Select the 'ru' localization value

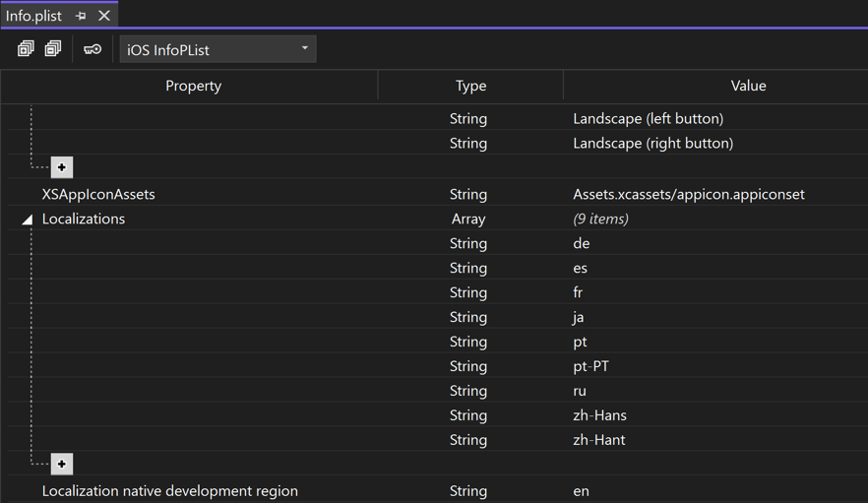(580, 391)
